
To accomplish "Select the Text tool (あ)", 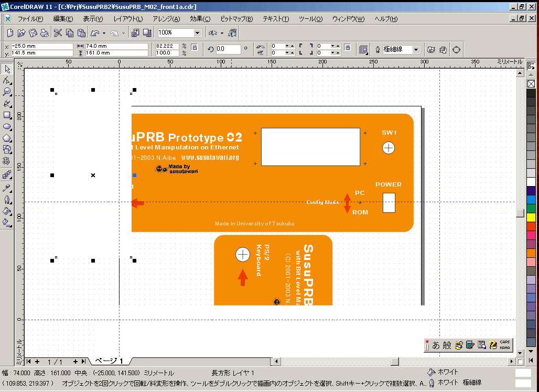I will [7, 161].
